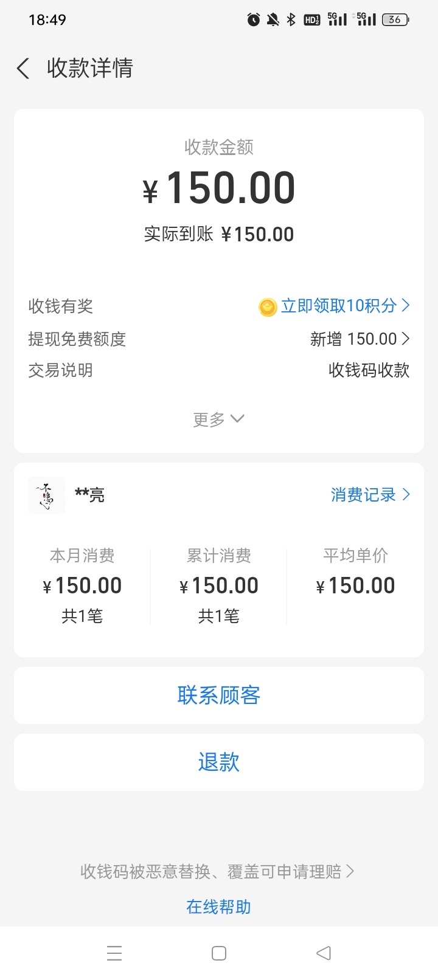Tap the 累计消费 statistics block
The height and width of the screenshot is (980, 438).
[x=219, y=585]
